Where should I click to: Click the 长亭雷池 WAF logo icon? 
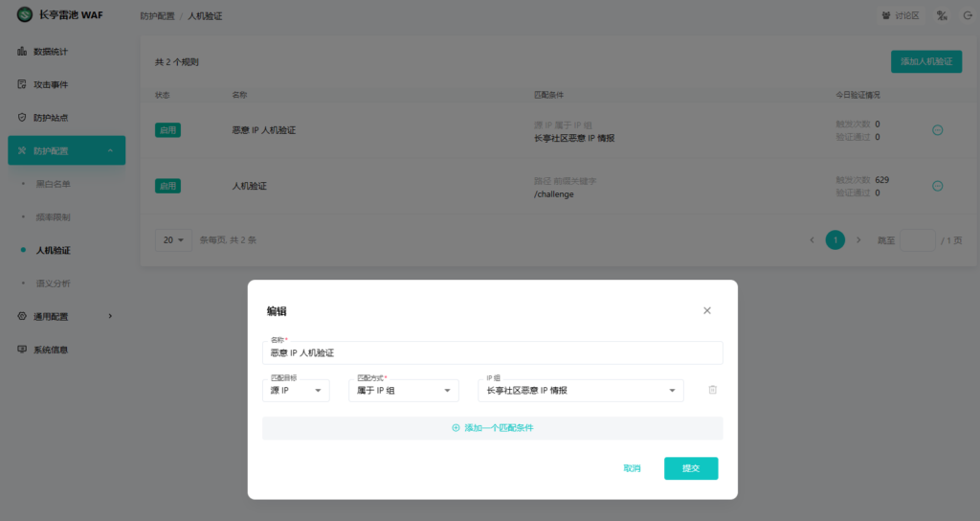coord(24,14)
